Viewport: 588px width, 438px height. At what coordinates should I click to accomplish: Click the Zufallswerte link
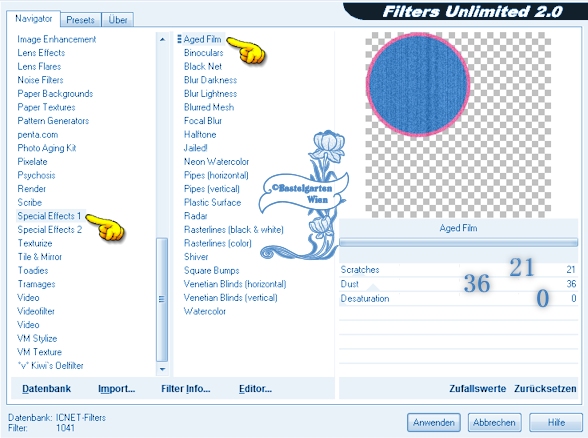coord(477,389)
